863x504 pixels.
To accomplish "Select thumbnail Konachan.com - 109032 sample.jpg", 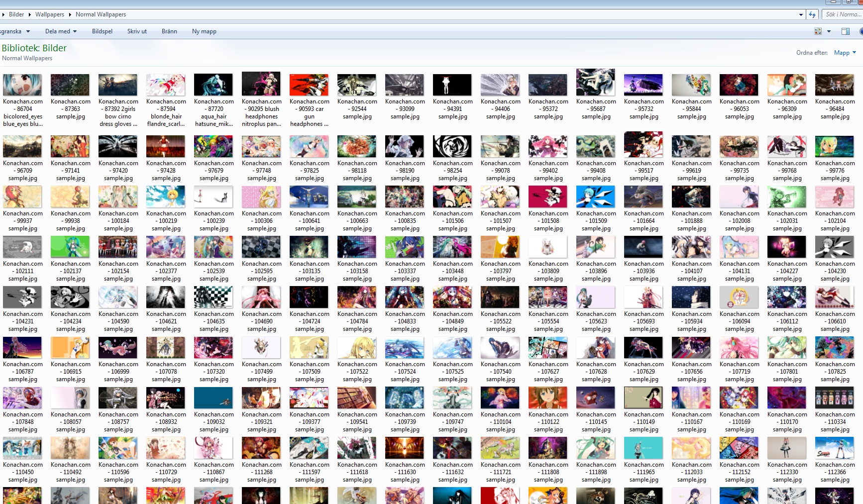I will coord(214,398).
